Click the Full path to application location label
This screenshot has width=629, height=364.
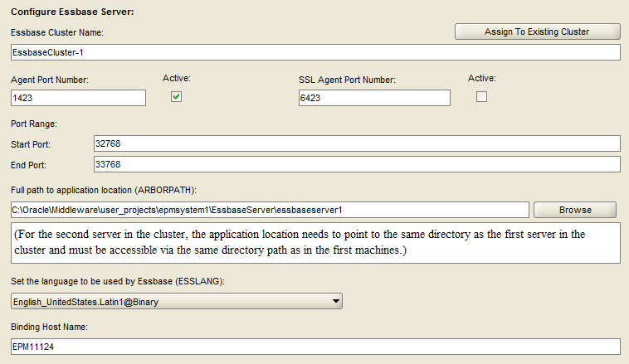pos(104,190)
